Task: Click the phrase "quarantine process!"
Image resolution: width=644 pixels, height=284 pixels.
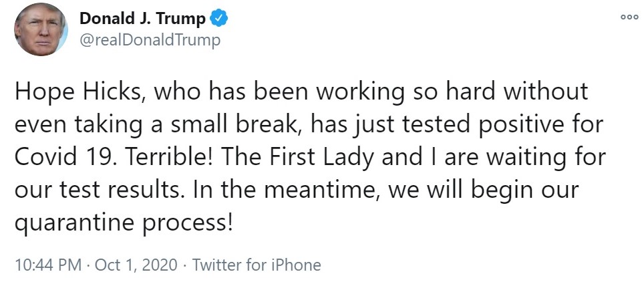Action: [124, 220]
